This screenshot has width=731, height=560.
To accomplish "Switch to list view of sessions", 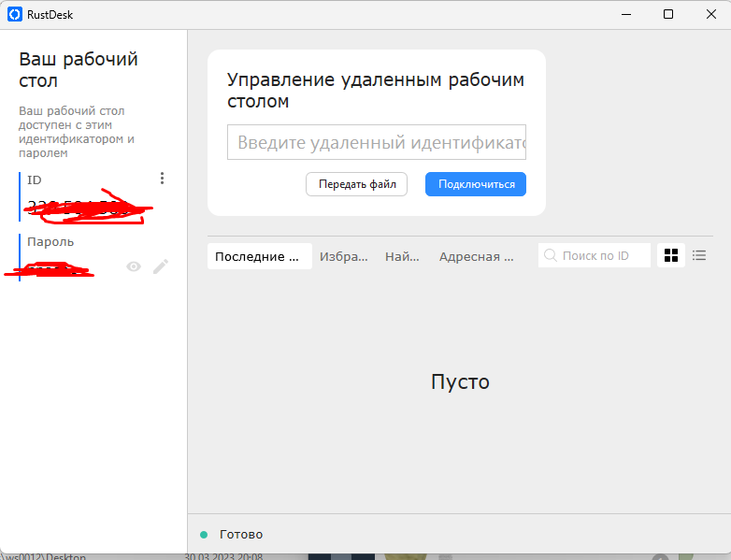I will (699, 255).
